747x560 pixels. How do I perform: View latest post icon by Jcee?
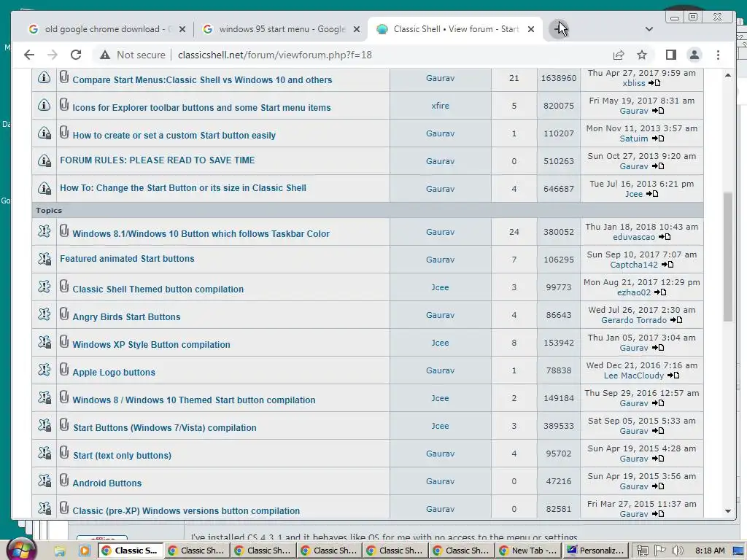click(x=652, y=194)
